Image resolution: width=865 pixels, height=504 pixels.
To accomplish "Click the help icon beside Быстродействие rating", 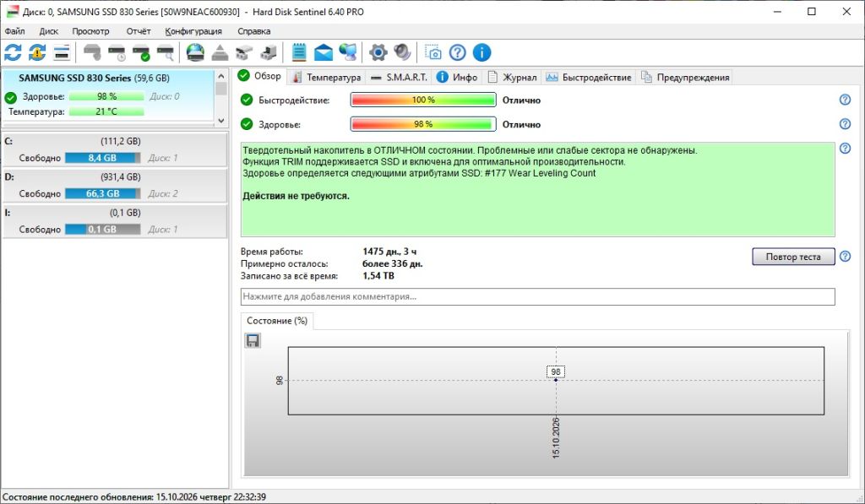I will pos(845,100).
